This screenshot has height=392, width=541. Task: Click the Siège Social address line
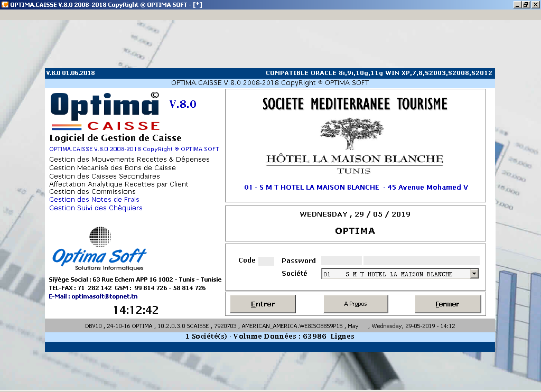click(135, 279)
